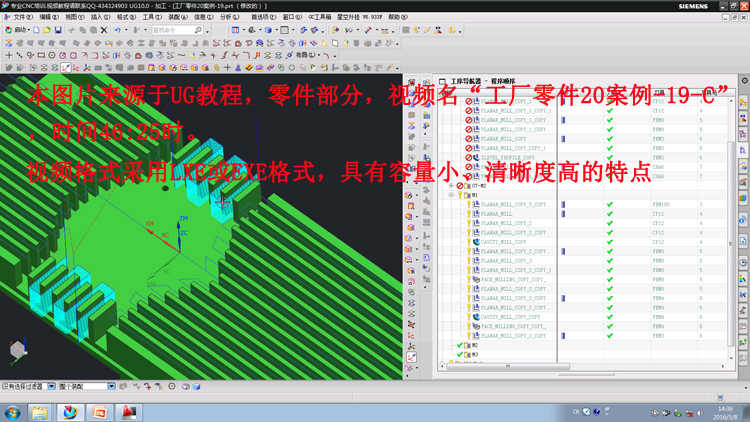Open the 有限(U) dropdown in curve toolbar
This screenshot has height=422, width=750.
point(307,56)
